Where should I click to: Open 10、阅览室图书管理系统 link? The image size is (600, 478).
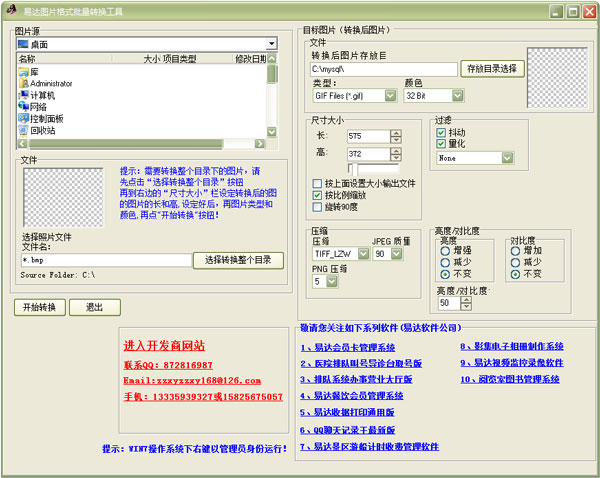pyautogui.click(x=510, y=379)
